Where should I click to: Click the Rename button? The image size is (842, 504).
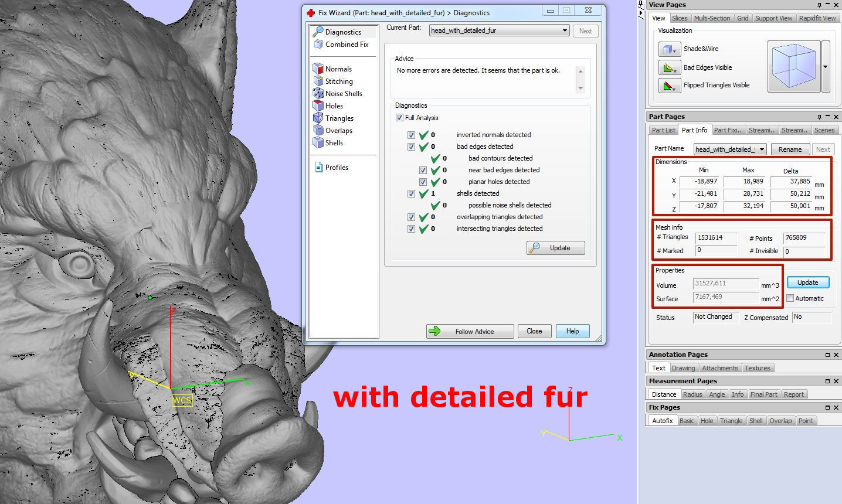[790, 149]
